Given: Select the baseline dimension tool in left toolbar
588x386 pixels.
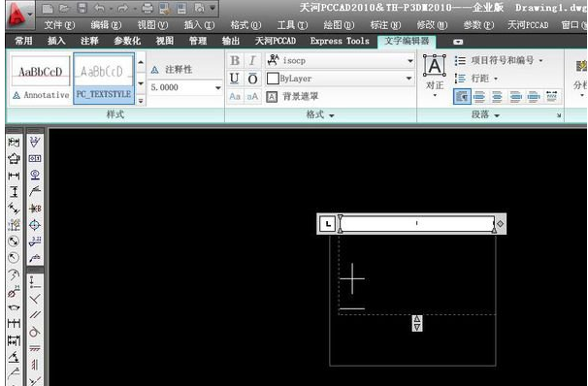Looking at the screenshot, I should click(14, 340).
